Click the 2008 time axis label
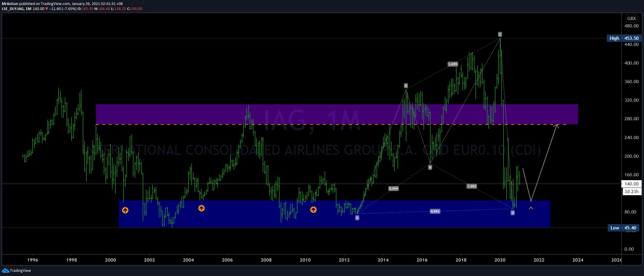The width and height of the screenshot is (644, 276). click(x=266, y=260)
